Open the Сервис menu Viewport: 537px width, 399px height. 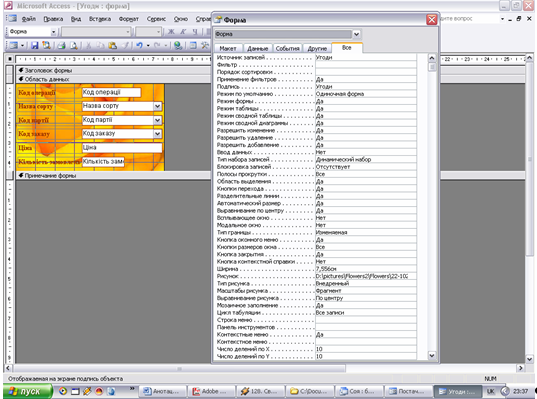(156, 19)
